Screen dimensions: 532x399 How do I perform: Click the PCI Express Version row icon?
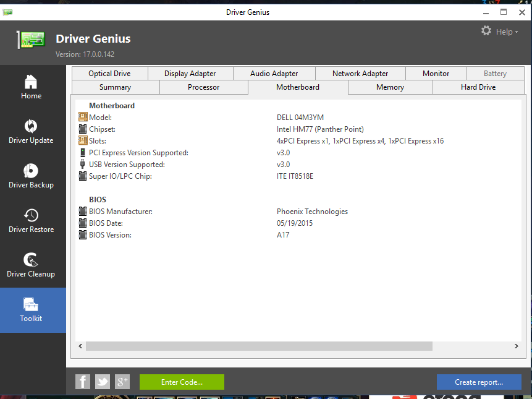[82, 152]
